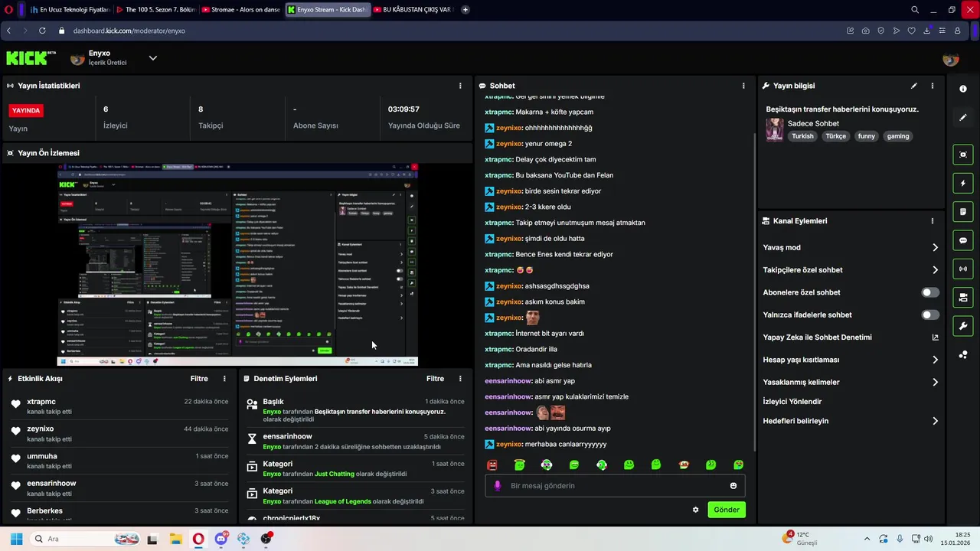Open the emoji picker smiley in message box
Screen dimensions: 980x551
pos(733,486)
